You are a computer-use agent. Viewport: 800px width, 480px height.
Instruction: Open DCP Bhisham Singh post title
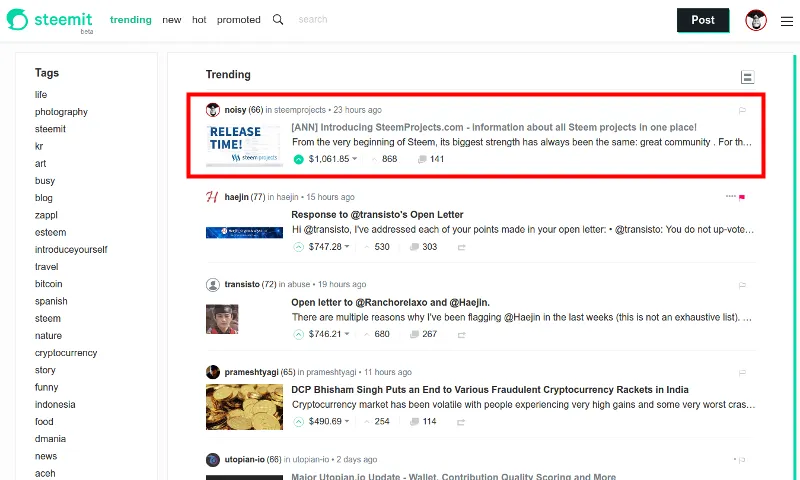(490, 390)
